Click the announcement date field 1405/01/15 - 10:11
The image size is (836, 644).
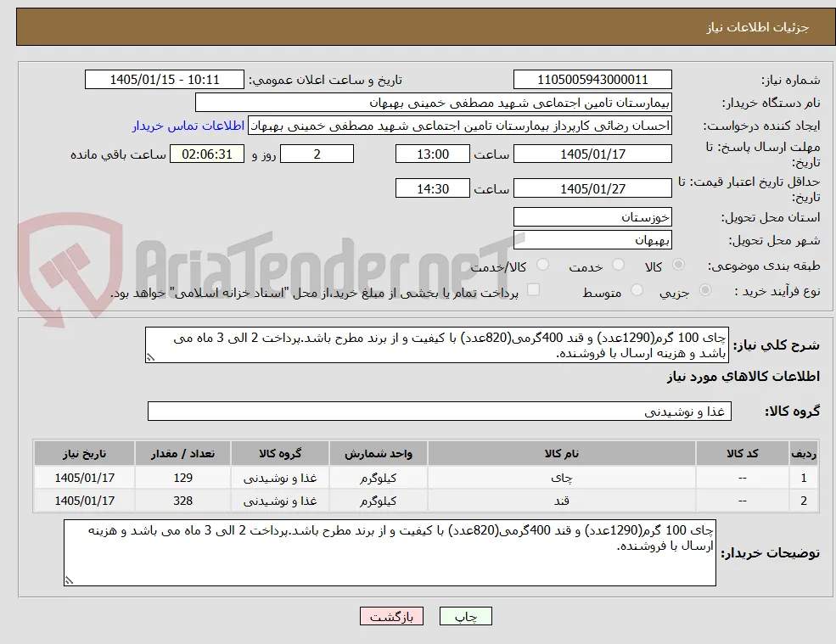pyautogui.click(x=164, y=80)
